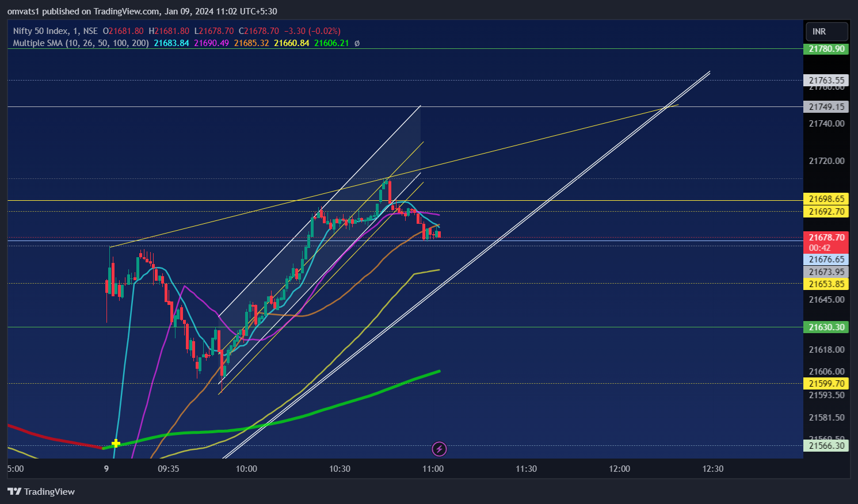Click the omvats1 published on TradingView.com header
This screenshot has width=858, height=504.
tap(142, 11)
